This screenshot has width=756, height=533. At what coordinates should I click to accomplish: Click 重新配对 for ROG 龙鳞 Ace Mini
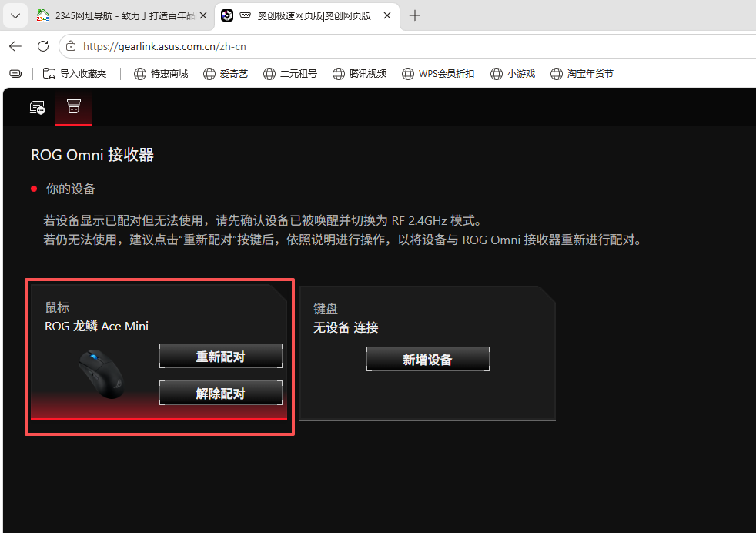tap(221, 356)
